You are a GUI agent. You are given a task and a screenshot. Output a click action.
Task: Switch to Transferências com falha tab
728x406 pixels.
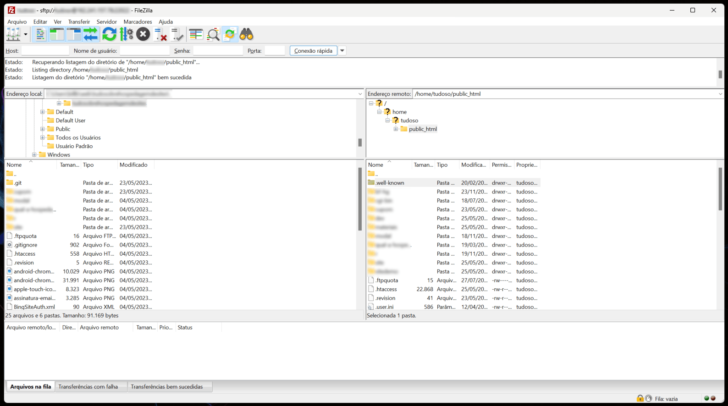(88, 386)
